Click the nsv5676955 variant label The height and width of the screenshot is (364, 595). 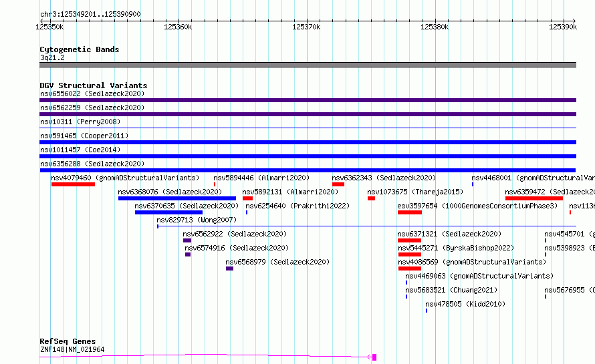click(569, 290)
